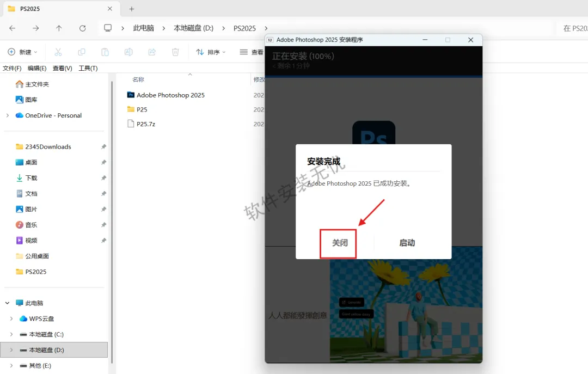The height and width of the screenshot is (374, 588).
Task: Go up one folder level
Action: 59,28
